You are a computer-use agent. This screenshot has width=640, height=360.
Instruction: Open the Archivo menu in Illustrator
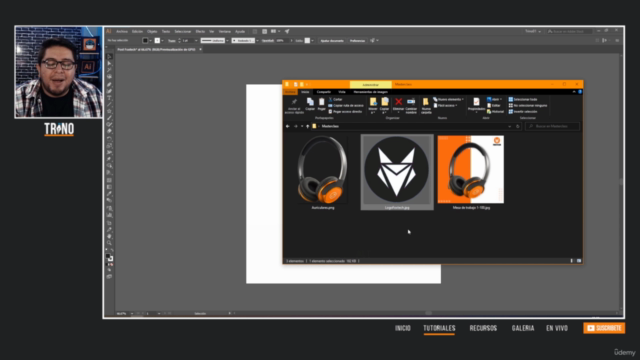tap(122, 31)
